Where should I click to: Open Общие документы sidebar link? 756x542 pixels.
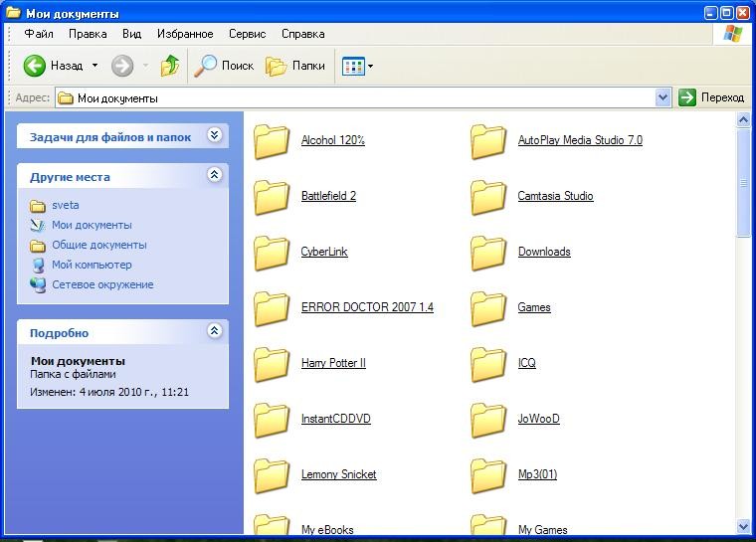(99, 245)
